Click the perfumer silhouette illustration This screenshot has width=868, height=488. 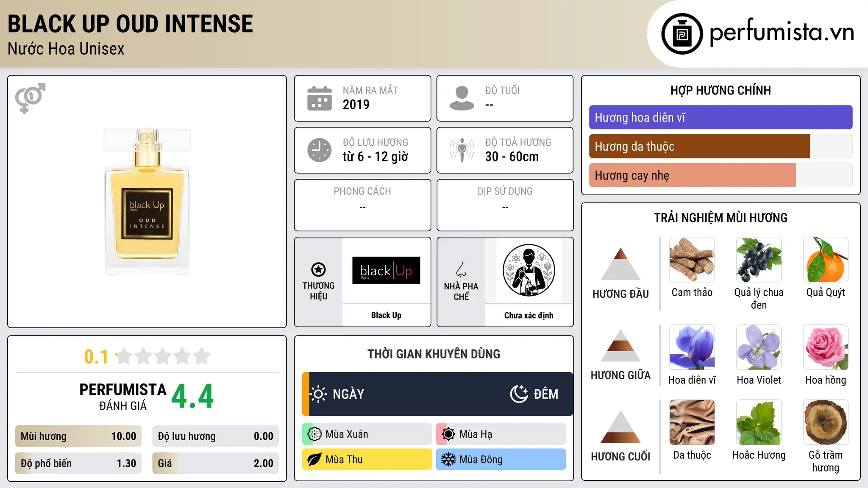[x=529, y=270]
